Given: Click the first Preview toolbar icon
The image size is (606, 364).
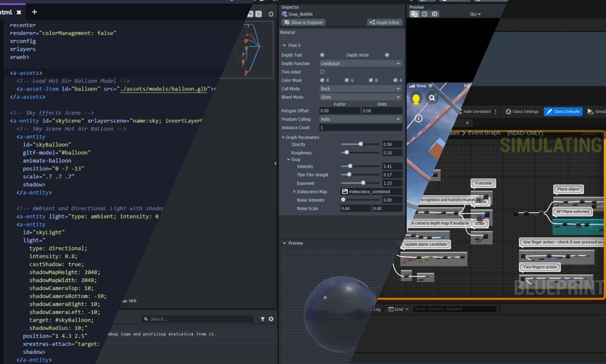Looking at the screenshot, I should [x=414, y=14].
